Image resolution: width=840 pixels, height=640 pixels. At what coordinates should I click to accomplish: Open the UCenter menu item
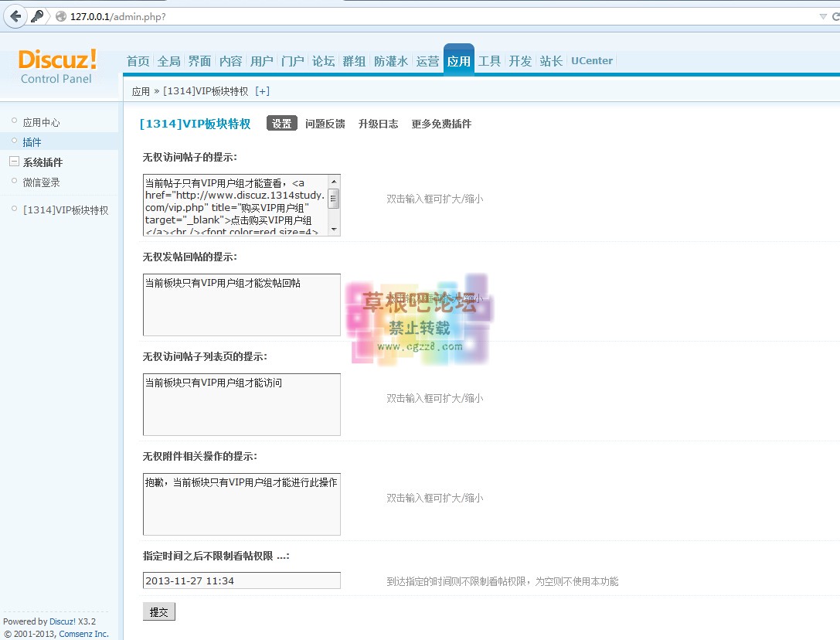[x=591, y=60]
